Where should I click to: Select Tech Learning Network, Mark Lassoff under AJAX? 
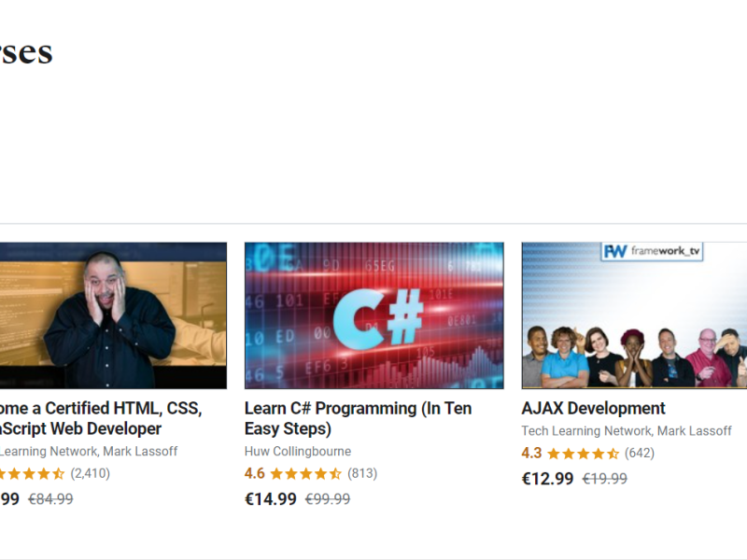click(x=626, y=431)
